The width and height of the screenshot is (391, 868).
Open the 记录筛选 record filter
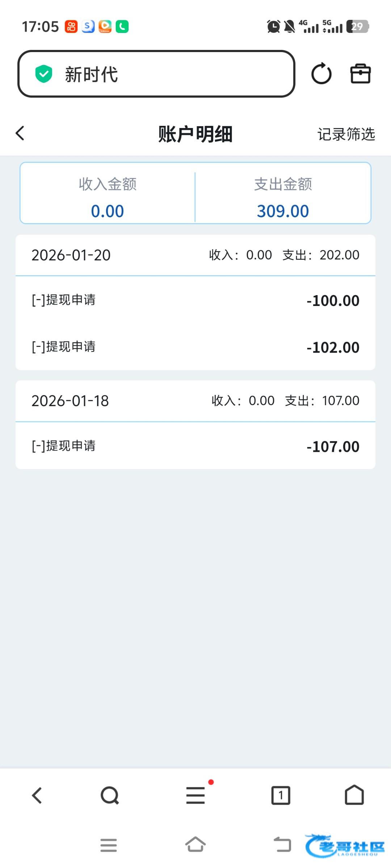(x=346, y=134)
